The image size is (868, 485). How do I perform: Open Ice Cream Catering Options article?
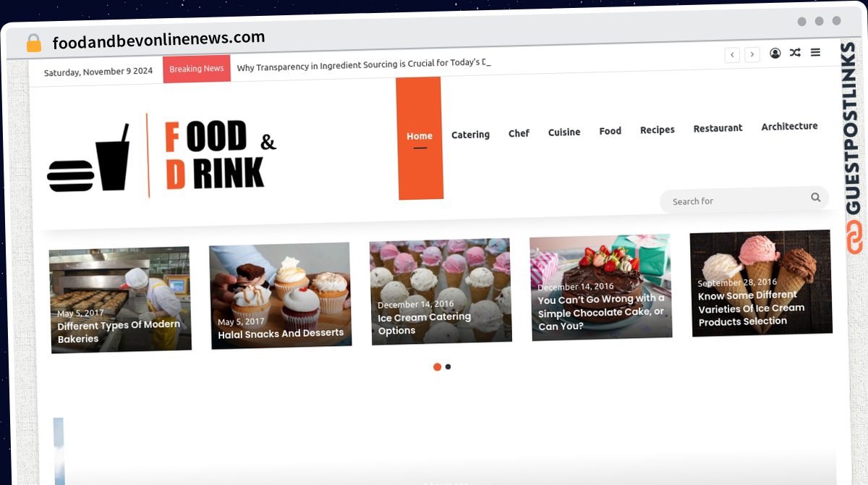(425, 324)
